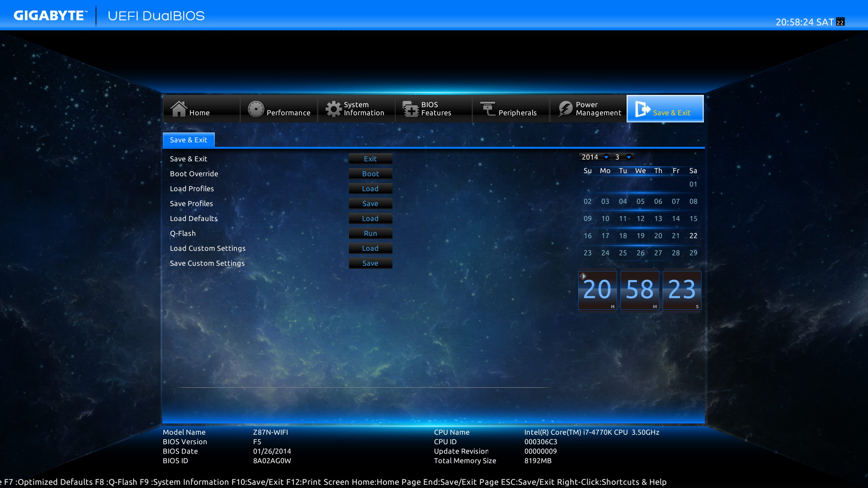Click the Q-Flash label

click(183, 234)
